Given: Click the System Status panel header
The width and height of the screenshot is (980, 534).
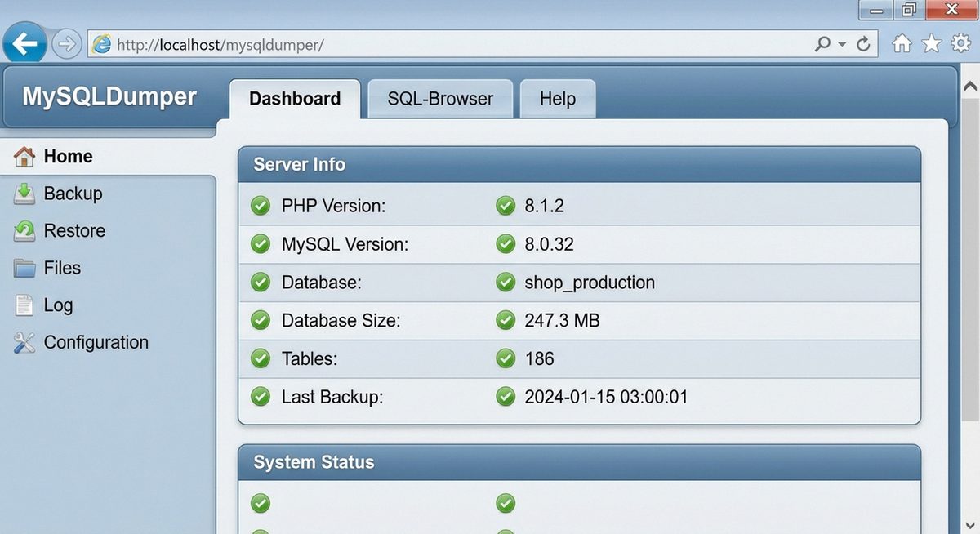Looking at the screenshot, I should tap(579, 462).
